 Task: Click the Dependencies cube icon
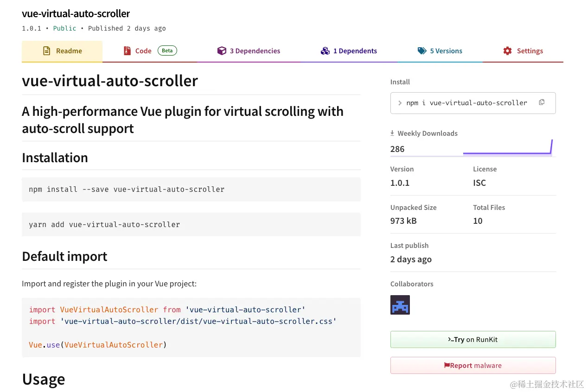click(x=222, y=51)
